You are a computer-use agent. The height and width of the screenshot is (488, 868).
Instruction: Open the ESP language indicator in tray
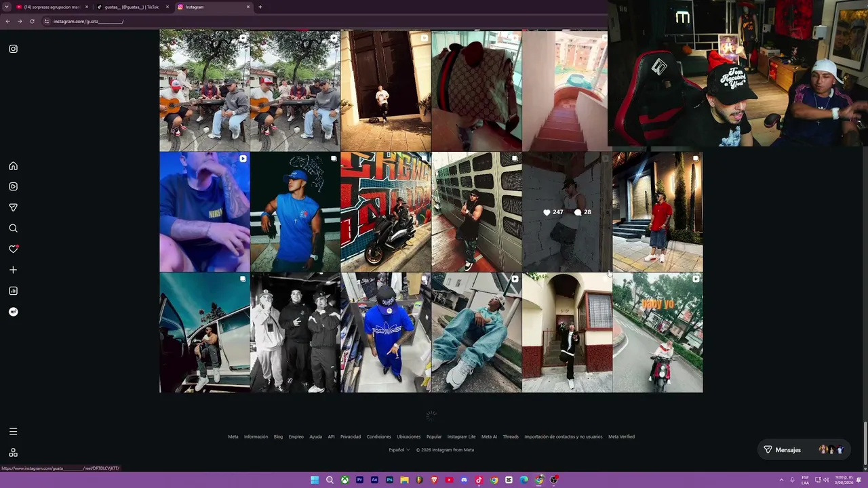coord(805,480)
